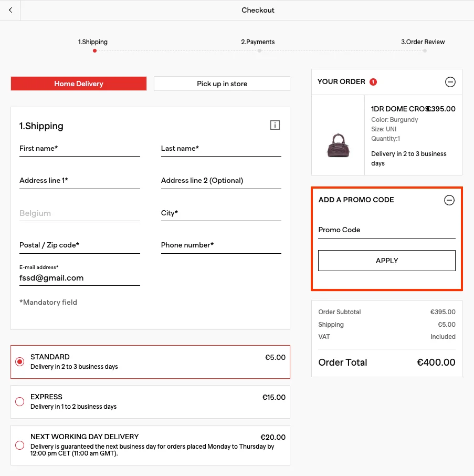Click the Phone number field
The height and width of the screenshot is (476, 474).
[220, 245]
